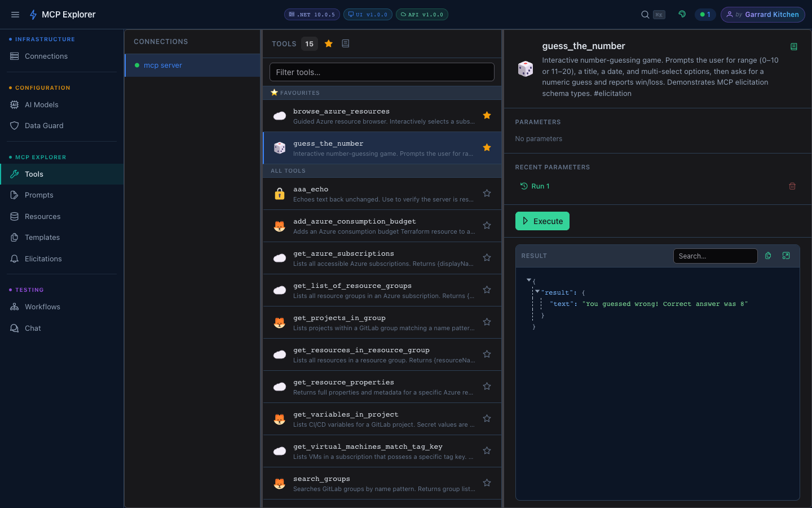This screenshot has width=812, height=508.
Task: Toggle the favourites star filter in Tools header
Action: 329,43
